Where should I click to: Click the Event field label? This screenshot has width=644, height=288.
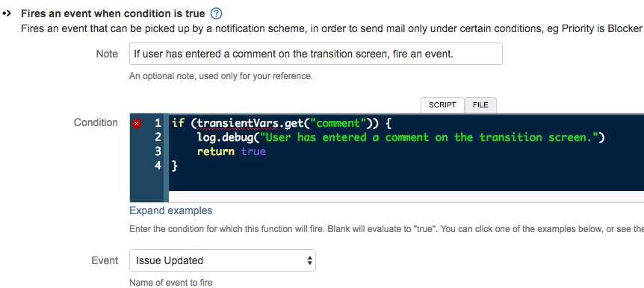point(105,260)
